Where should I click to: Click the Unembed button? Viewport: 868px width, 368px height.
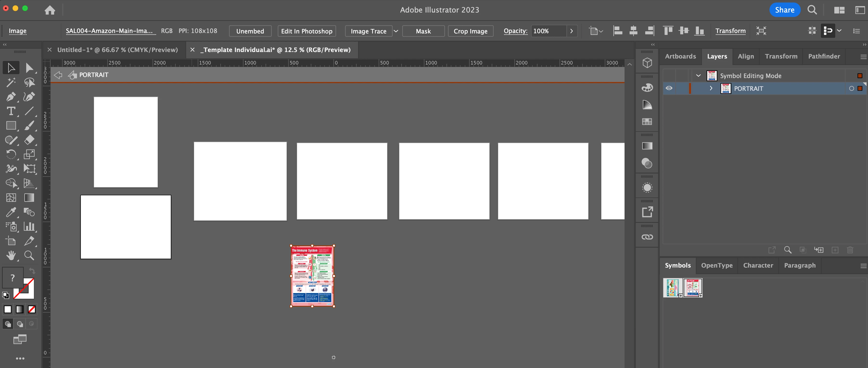(250, 31)
